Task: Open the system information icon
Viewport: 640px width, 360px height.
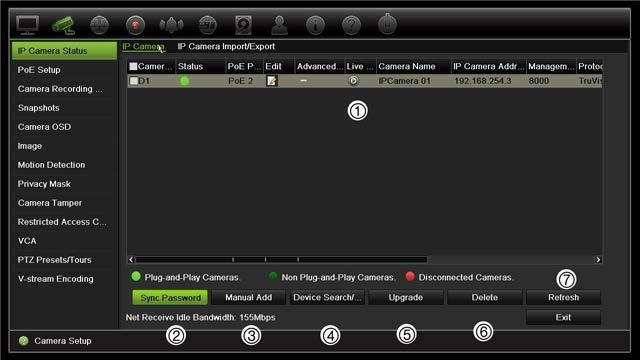Action: point(316,25)
